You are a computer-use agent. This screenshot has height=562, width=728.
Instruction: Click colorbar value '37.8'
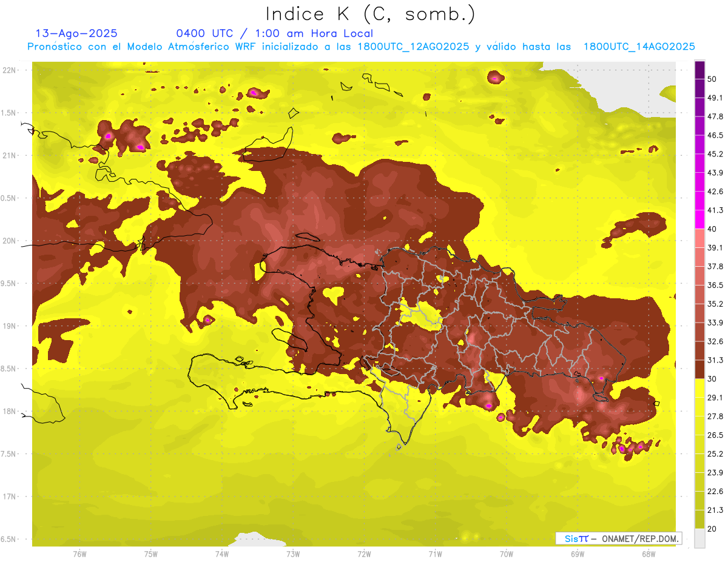[715, 266]
